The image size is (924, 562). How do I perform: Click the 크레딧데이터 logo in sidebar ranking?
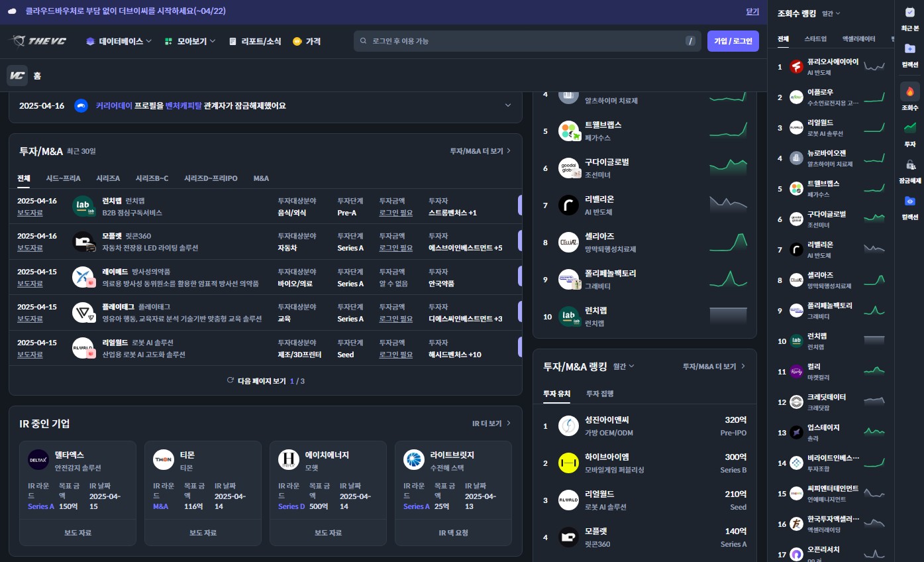point(797,402)
